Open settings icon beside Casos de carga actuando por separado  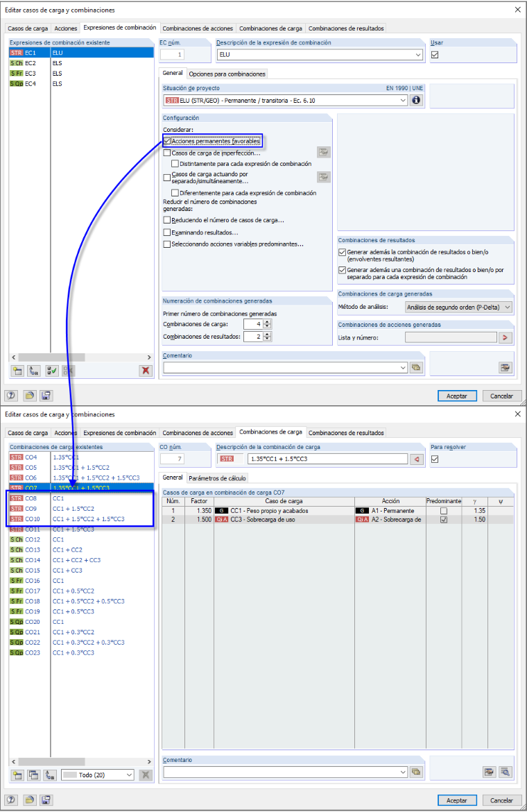point(324,177)
